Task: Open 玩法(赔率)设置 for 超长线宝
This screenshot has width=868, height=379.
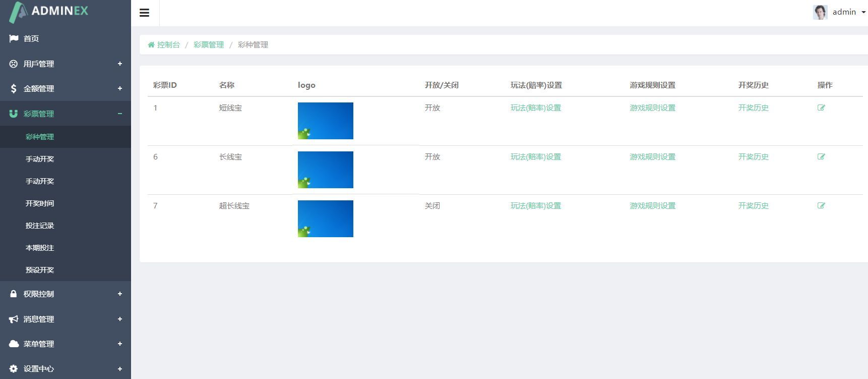Action: [x=536, y=205]
